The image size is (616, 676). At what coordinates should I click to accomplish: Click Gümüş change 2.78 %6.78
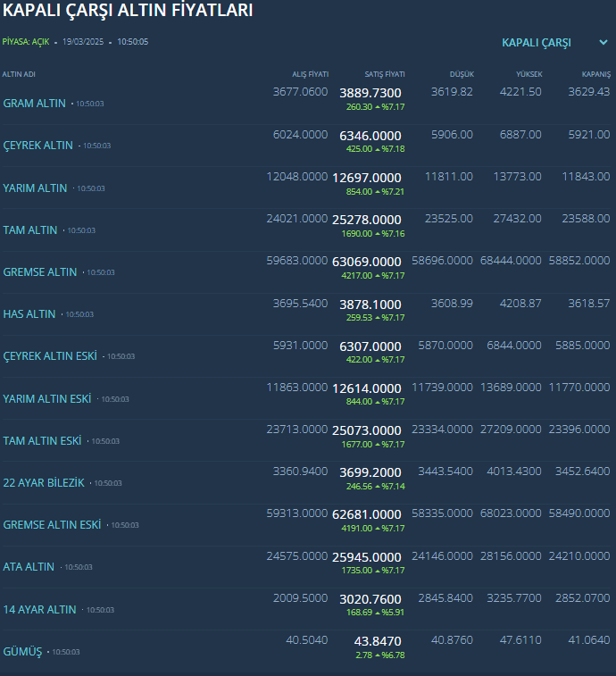coord(380,655)
